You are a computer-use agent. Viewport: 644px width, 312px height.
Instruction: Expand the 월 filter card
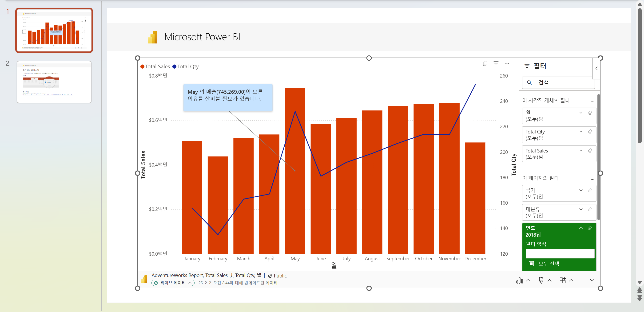[x=581, y=113]
